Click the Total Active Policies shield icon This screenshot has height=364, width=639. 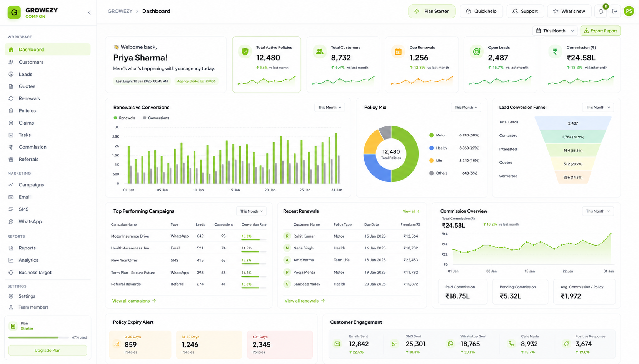coord(245,52)
